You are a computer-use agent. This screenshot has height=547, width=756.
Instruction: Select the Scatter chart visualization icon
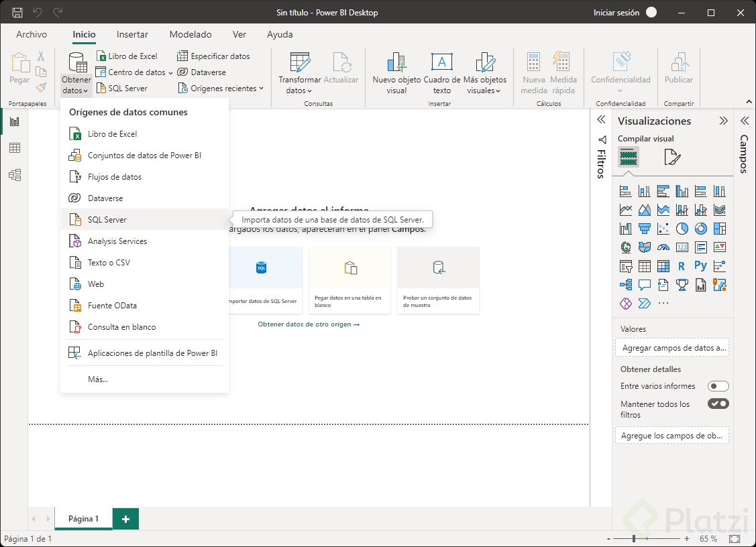click(x=663, y=229)
